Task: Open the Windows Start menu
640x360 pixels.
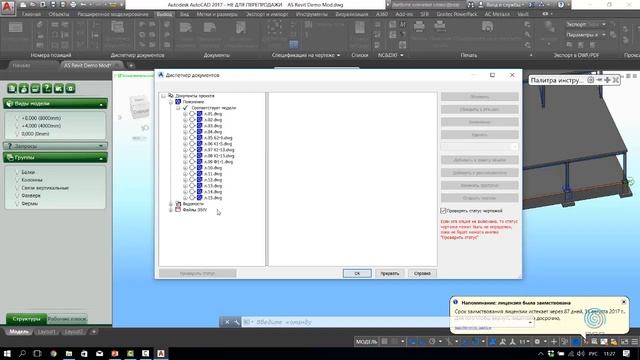Action: pos(7,353)
